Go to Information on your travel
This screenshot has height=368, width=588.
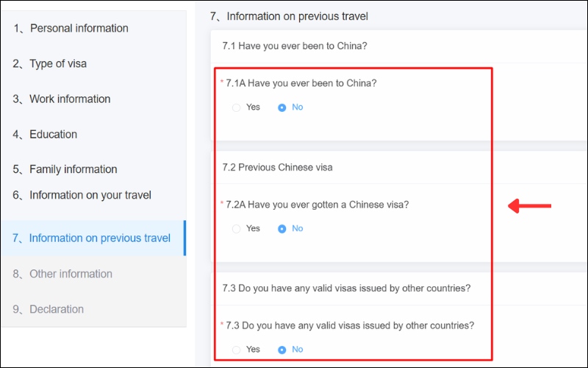(x=82, y=195)
